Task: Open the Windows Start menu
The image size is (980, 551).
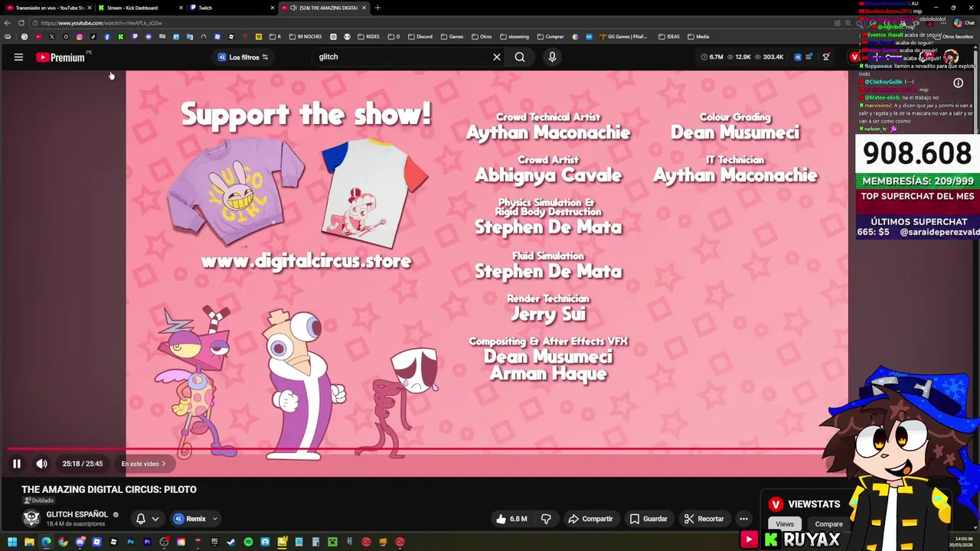Action: 12,542
